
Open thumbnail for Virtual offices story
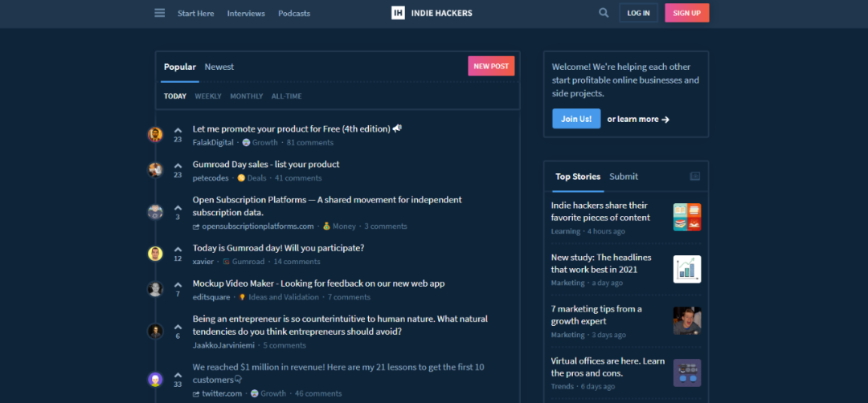click(x=687, y=373)
